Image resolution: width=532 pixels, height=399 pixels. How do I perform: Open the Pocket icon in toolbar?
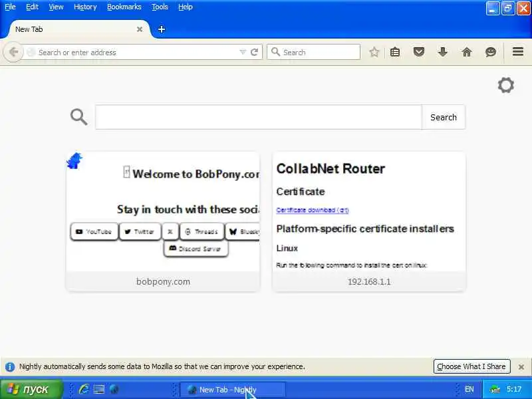(x=419, y=53)
